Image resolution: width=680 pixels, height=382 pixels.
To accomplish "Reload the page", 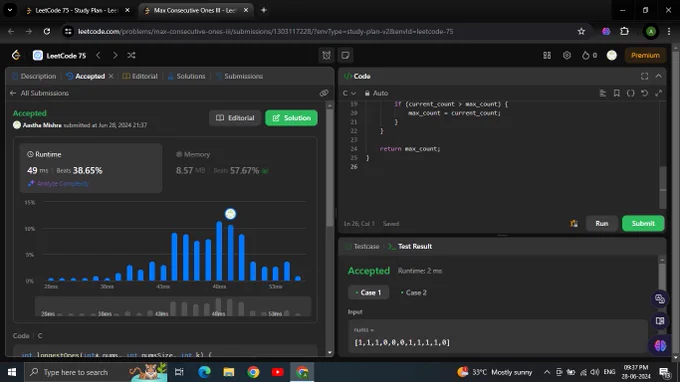I will pos(47,31).
